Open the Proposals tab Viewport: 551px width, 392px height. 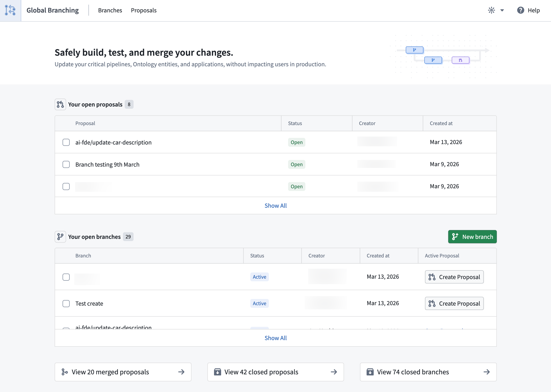click(143, 10)
